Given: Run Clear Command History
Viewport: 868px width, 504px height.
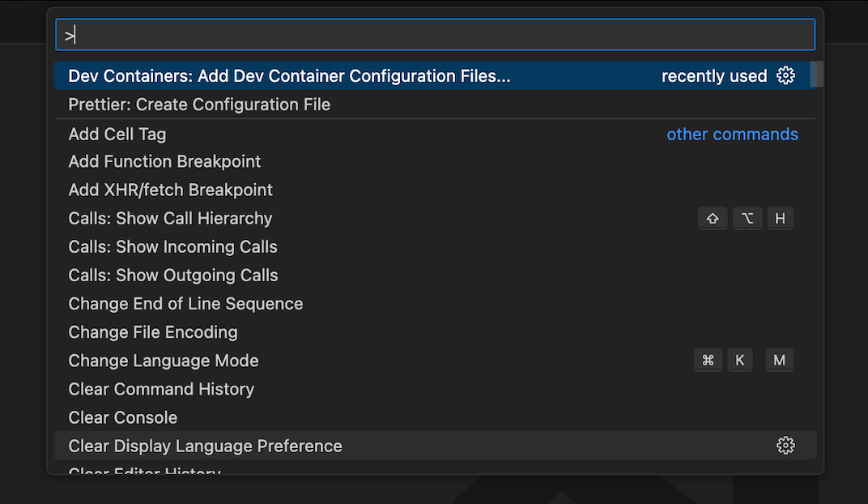Looking at the screenshot, I should tap(435, 389).
